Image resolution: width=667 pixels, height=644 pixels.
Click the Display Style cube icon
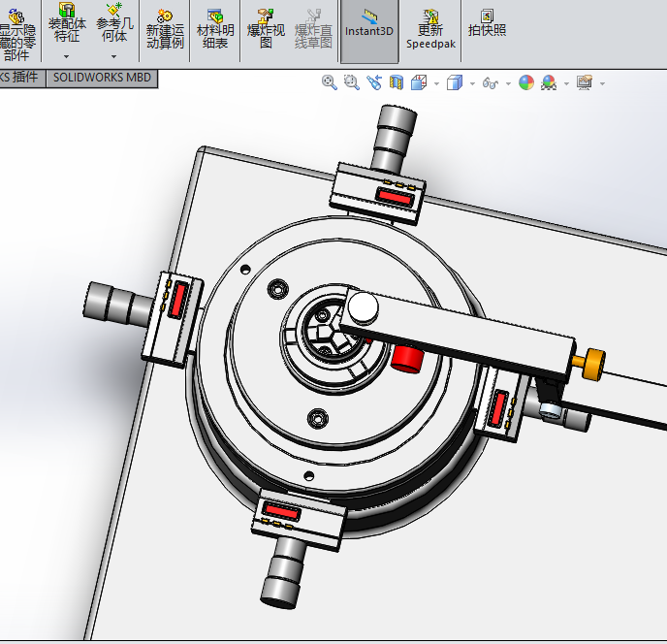[455, 83]
